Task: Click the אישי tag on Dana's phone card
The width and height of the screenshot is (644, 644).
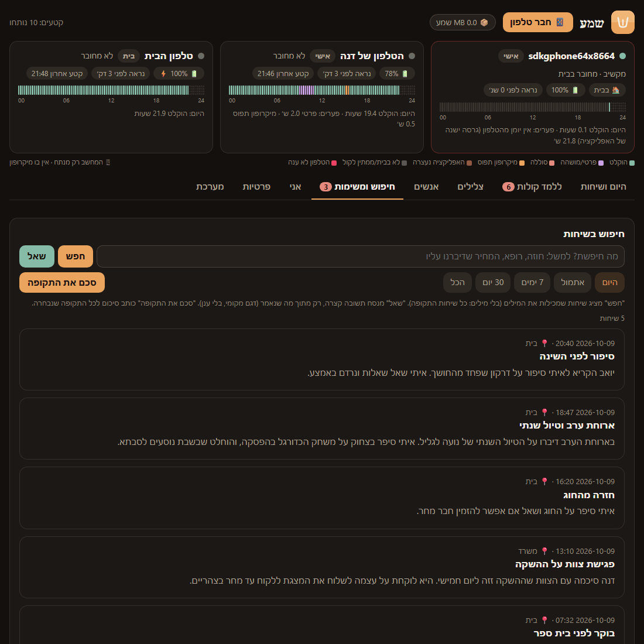Action: tap(323, 56)
